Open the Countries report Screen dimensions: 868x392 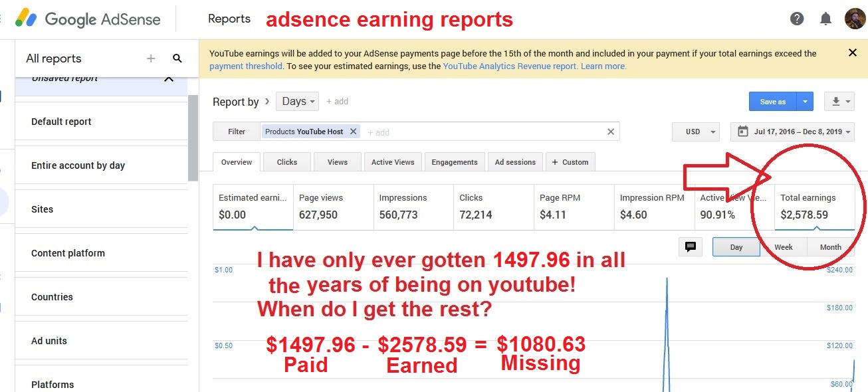click(102, 297)
